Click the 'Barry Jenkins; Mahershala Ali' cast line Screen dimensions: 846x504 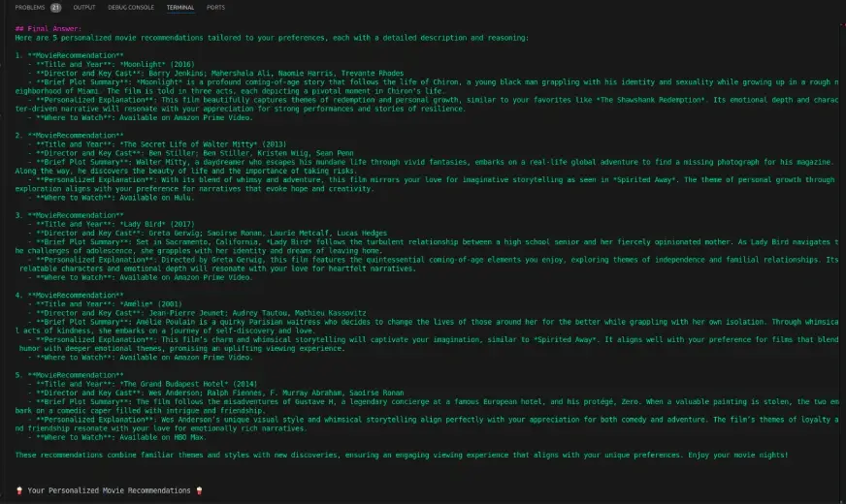(x=215, y=74)
